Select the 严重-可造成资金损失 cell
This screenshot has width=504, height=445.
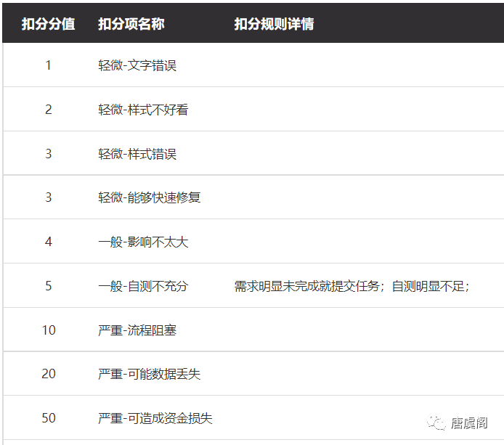point(155,418)
